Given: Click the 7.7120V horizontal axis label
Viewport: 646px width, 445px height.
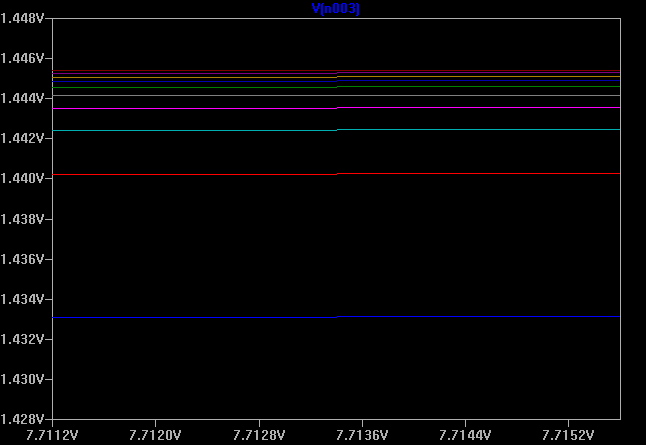Looking at the screenshot, I should tap(155, 435).
